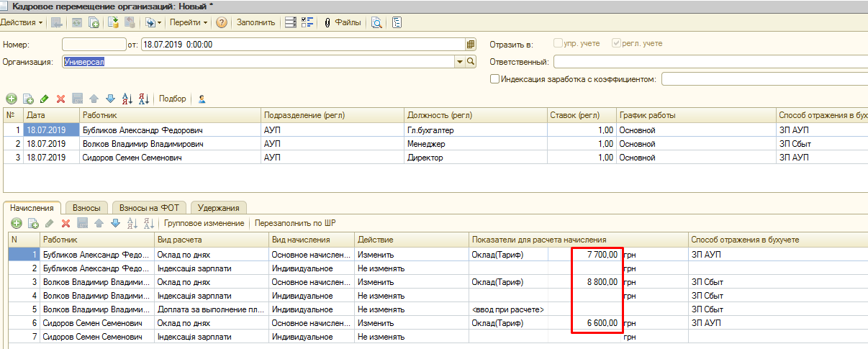Expand the Организация dropdown arrow

(460, 62)
